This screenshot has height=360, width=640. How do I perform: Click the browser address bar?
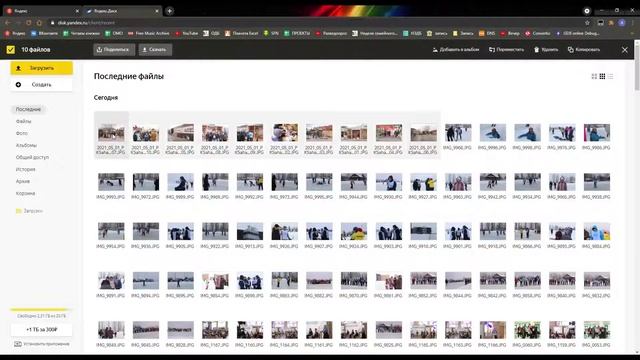314,23
